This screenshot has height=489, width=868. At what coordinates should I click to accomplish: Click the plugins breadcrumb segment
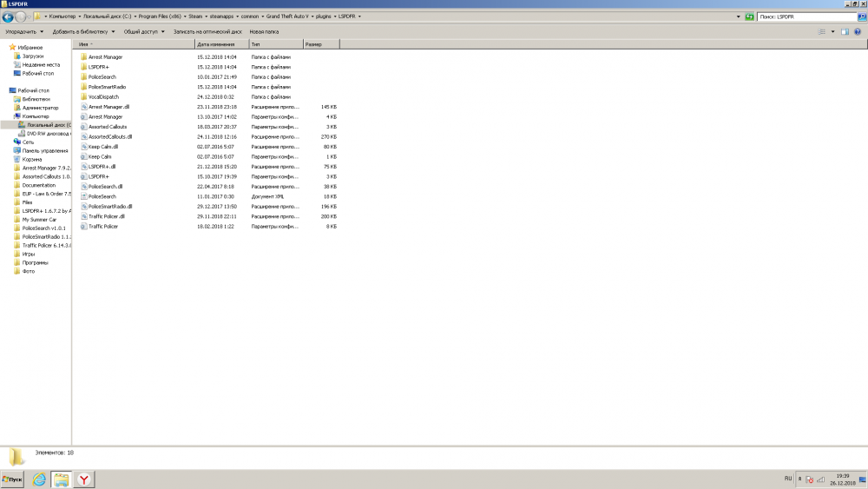coord(323,17)
